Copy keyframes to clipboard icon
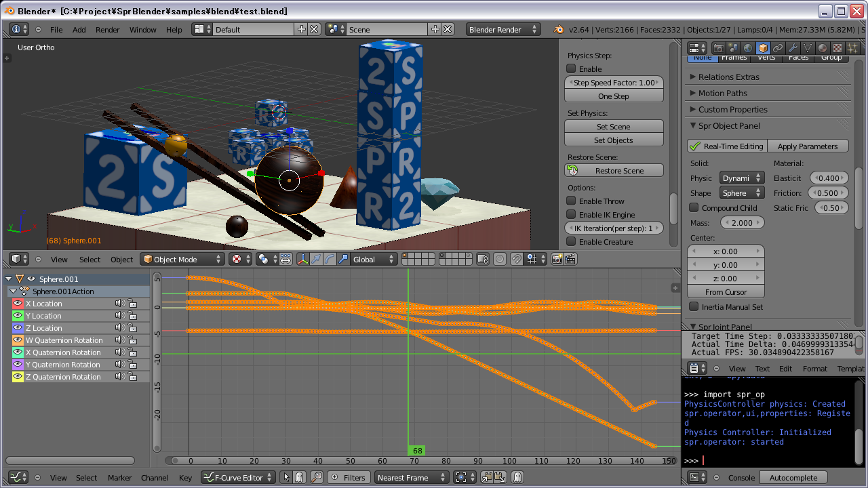 coord(486,477)
